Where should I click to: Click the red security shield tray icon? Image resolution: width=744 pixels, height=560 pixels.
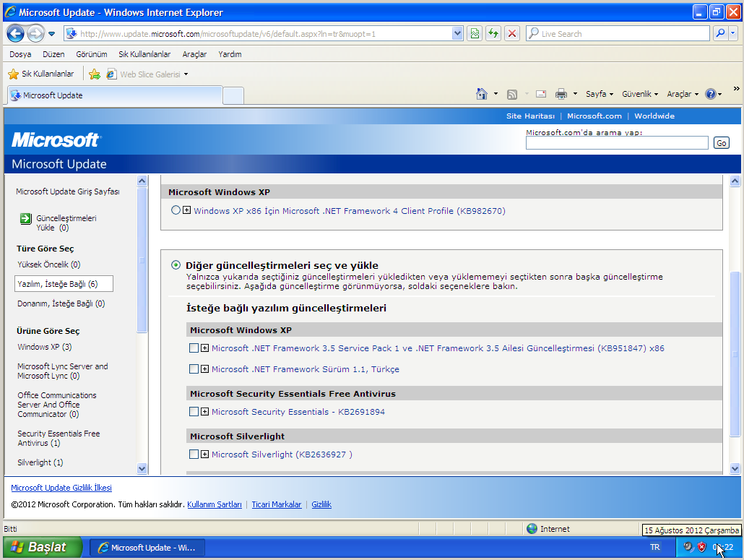point(701,547)
